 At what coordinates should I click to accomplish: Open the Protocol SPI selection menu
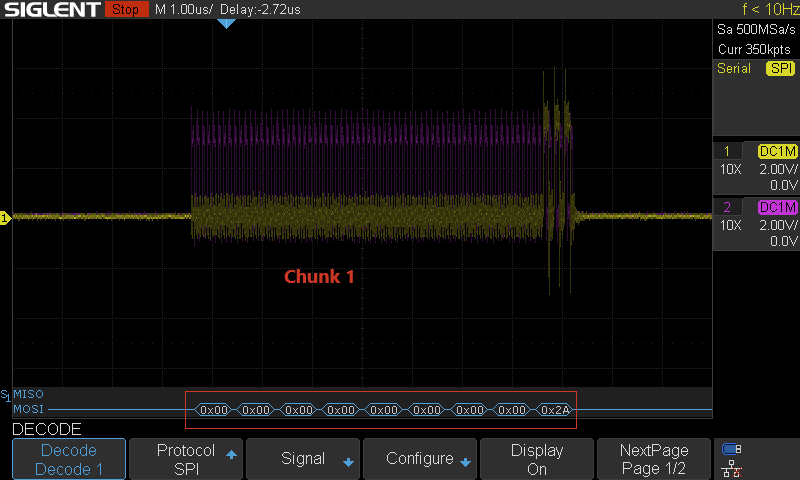(x=186, y=459)
